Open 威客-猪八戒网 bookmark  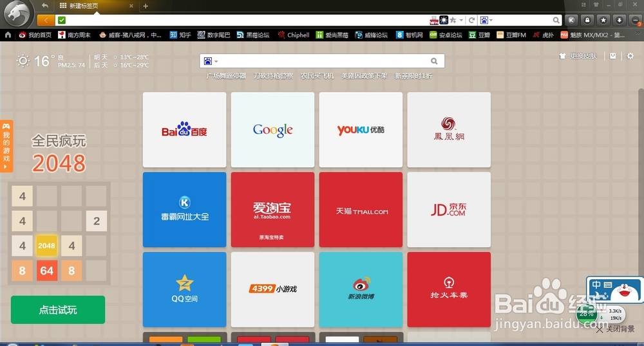point(130,35)
